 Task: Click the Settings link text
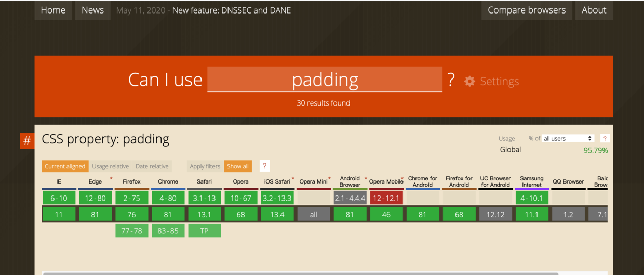click(499, 81)
